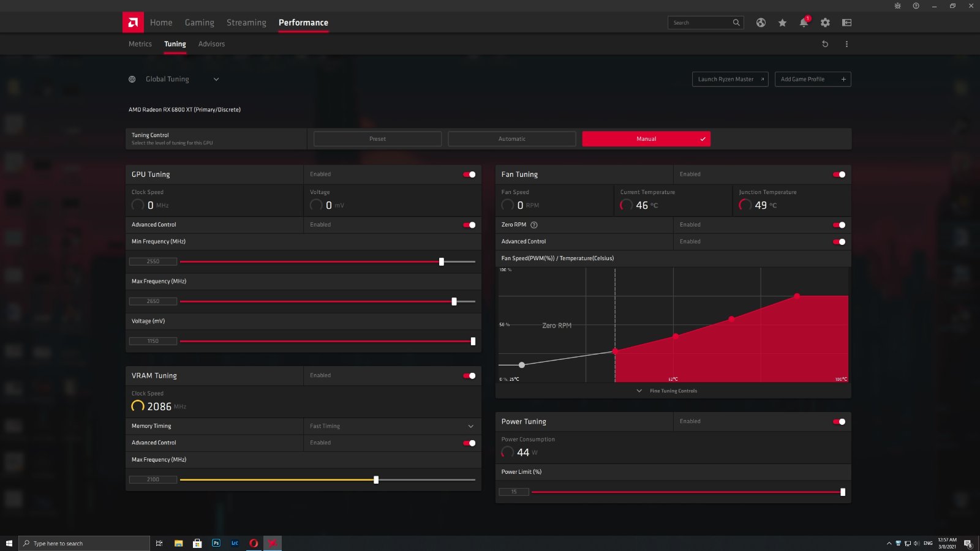Open the Windows Action Center icon
This screenshot has width=980, height=551.
pyautogui.click(x=968, y=543)
